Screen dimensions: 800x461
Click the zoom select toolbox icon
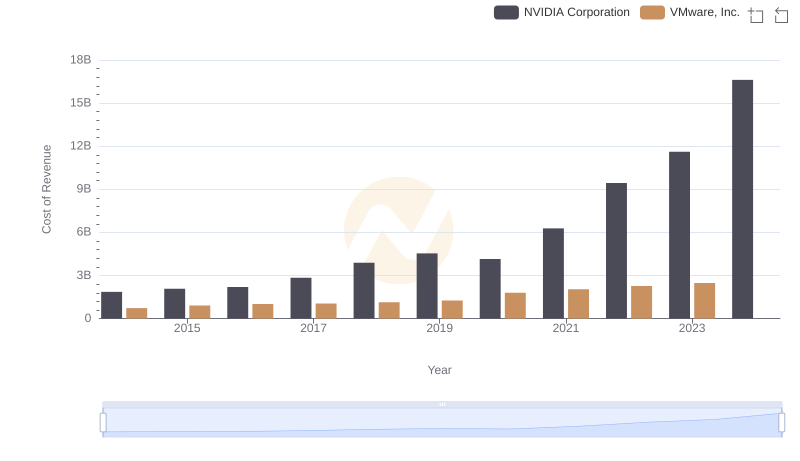756,15
